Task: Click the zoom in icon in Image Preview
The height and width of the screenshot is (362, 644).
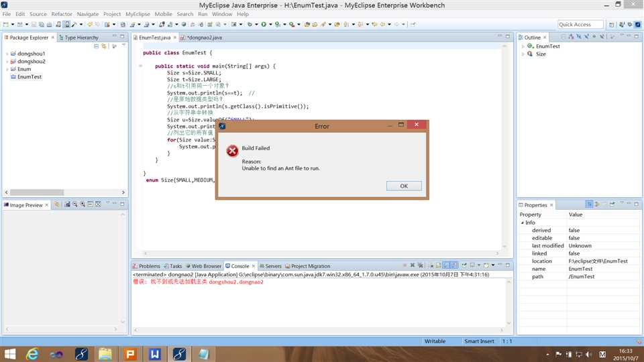Action: coord(83,204)
